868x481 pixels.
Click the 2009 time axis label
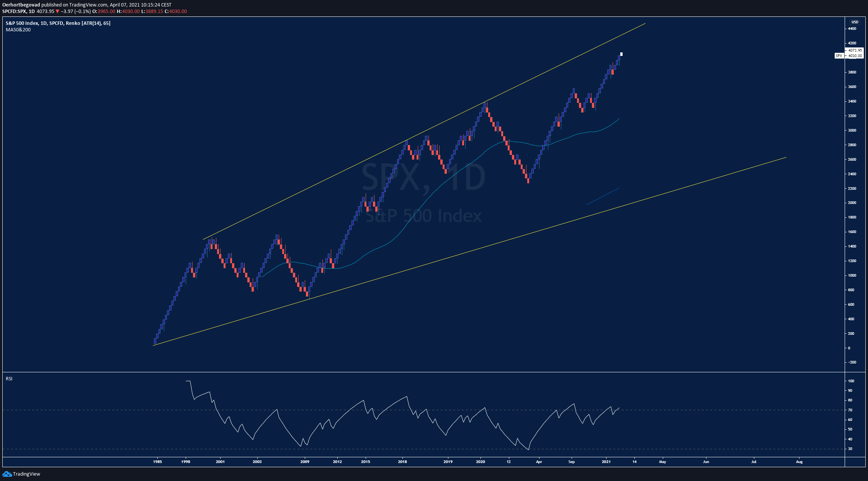pos(305,462)
